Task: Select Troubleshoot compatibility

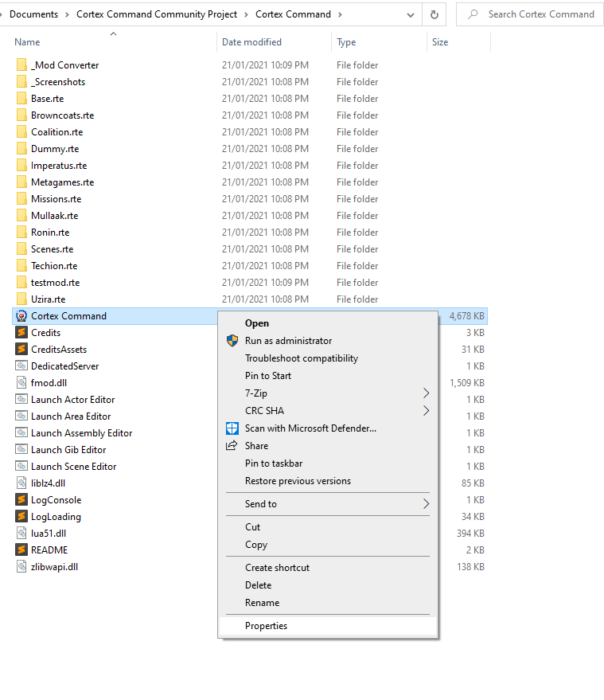Action: (x=327, y=358)
